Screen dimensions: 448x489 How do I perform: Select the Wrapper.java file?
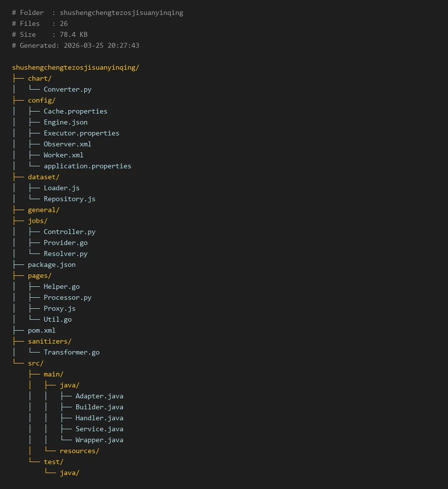99,440
